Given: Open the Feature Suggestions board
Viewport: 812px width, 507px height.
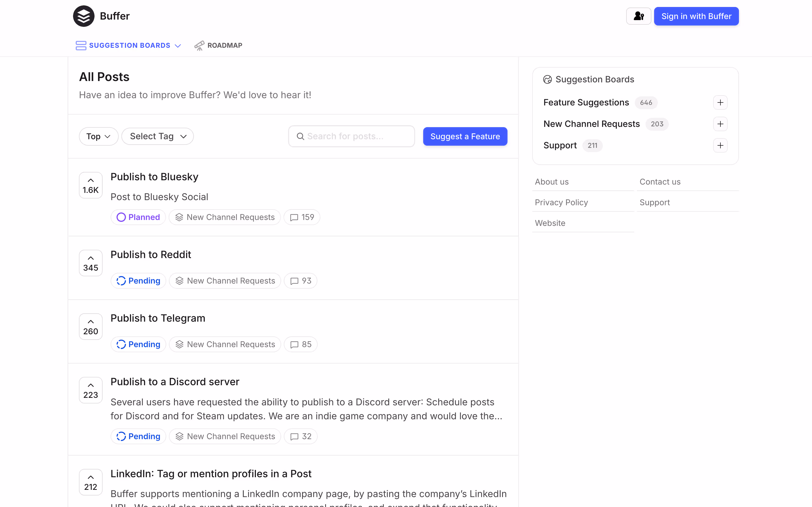Looking at the screenshot, I should coord(586,102).
